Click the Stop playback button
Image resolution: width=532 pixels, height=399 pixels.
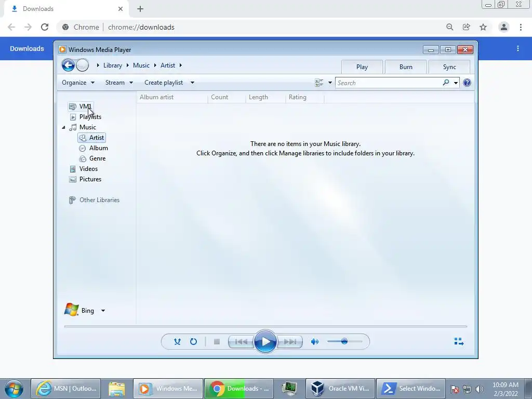tap(217, 342)
